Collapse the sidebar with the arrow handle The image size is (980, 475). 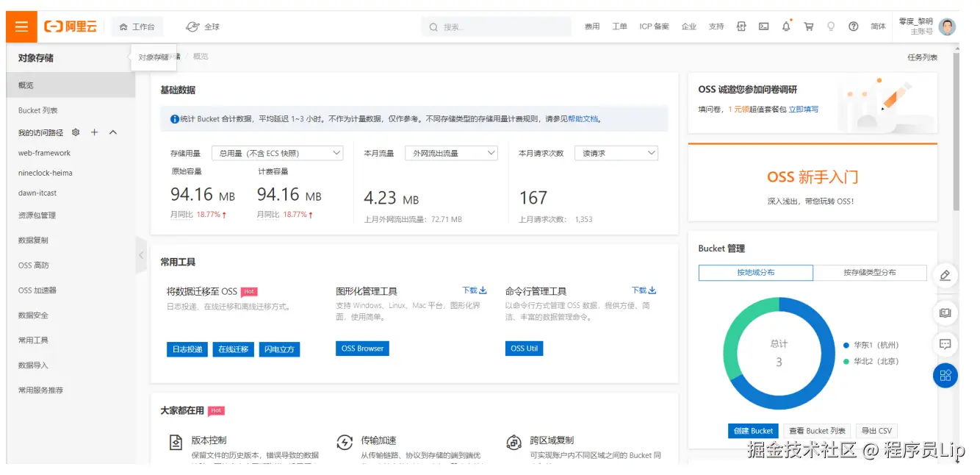pos(141,255)
